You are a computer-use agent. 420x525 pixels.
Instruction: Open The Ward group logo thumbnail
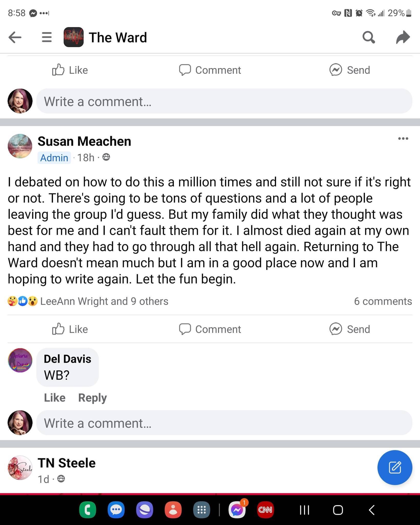pyautogui.click(x=73, y=37)
